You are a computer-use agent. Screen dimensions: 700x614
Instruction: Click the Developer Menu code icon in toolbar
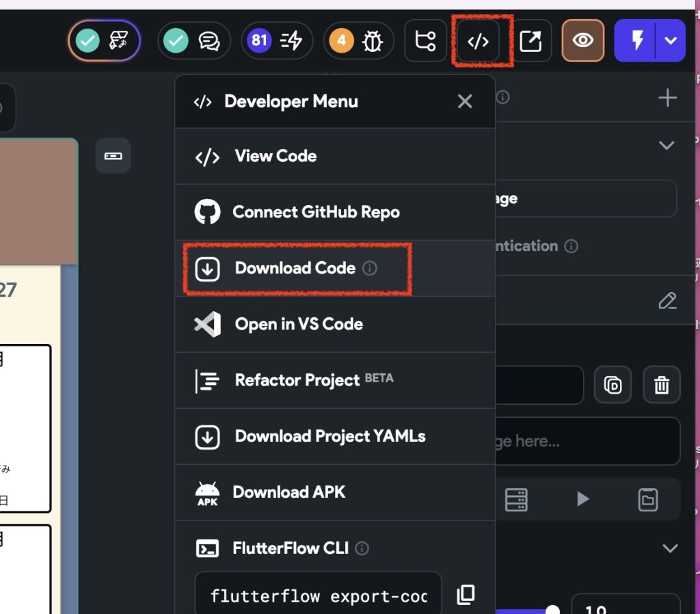(x=478, y=41)
